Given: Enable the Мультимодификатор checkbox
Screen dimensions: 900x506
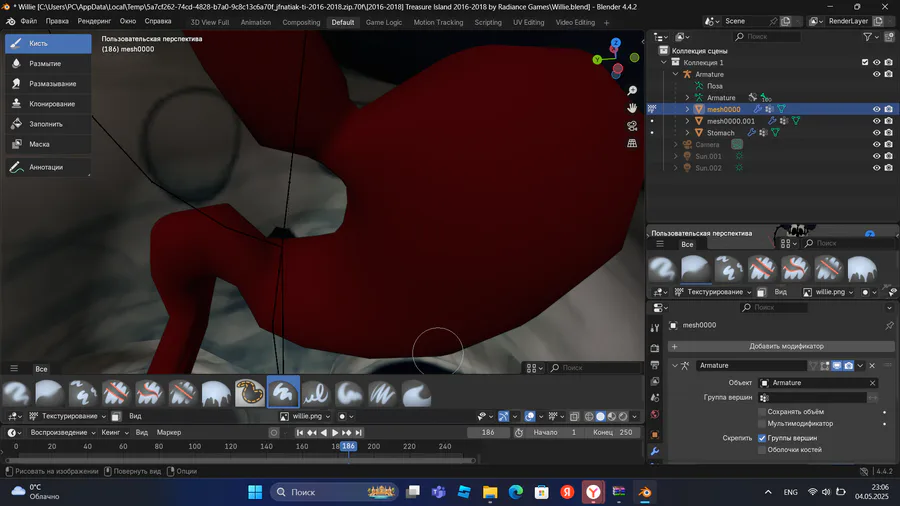Looking at the screenshot, I should (762, 423).
